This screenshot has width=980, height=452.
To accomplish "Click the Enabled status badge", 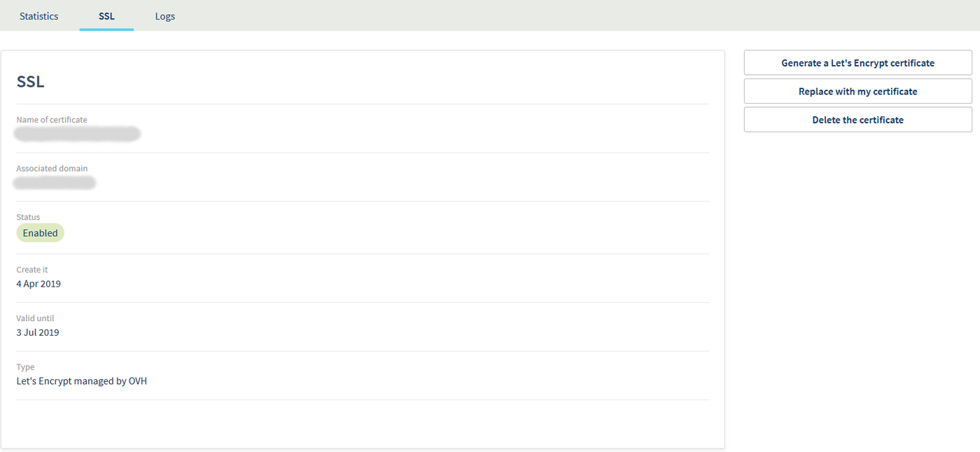I will tap(40, 233).
